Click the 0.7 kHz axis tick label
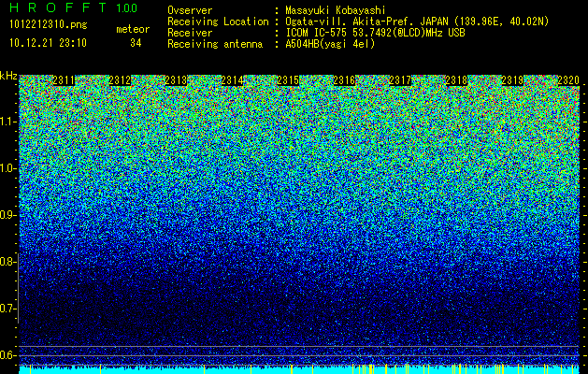This screenshot has width=588, height=374. [x=7, y=309]
